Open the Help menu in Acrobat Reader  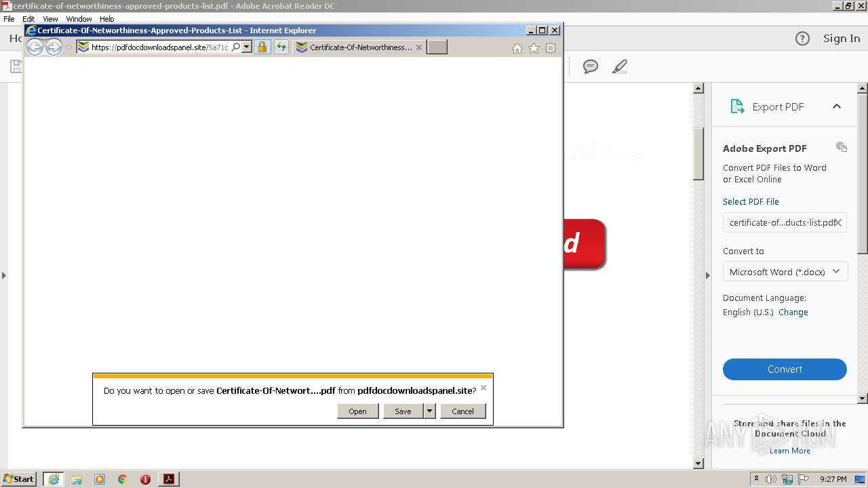click(107, 19)
